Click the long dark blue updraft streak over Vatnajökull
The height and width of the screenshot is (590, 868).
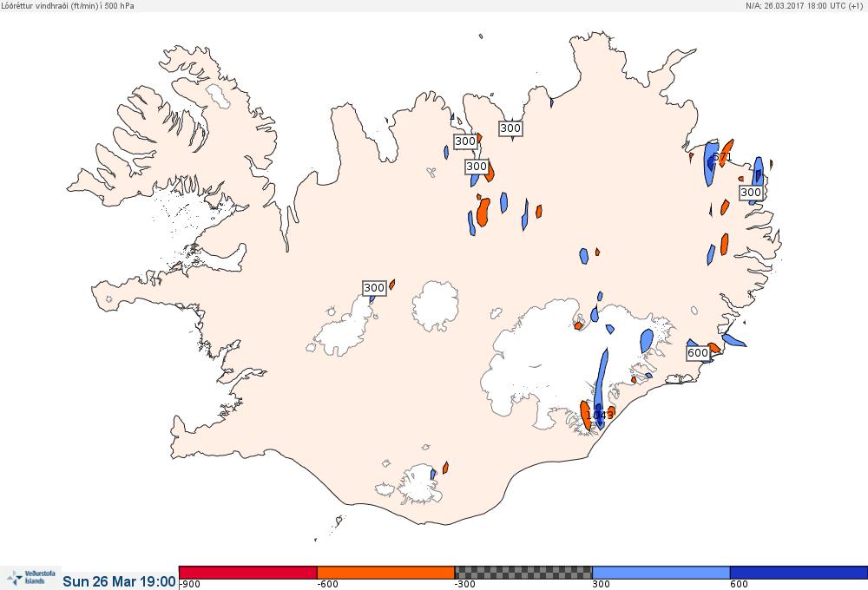click(x=600, y=389)
